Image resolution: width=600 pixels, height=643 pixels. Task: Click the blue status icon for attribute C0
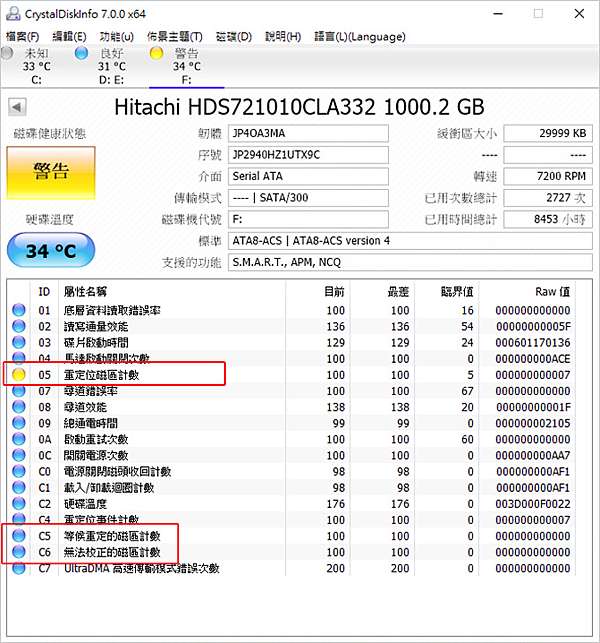[18, 471]
